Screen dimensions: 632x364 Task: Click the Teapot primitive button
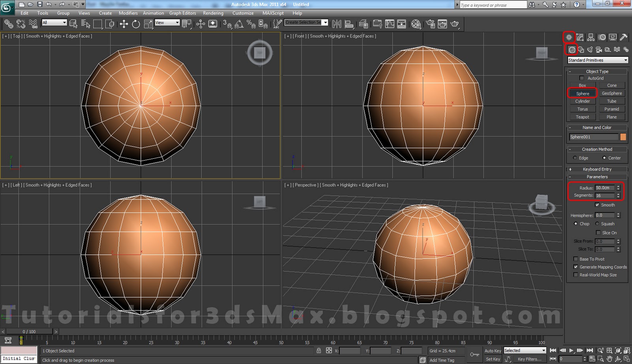pos(582,117)
